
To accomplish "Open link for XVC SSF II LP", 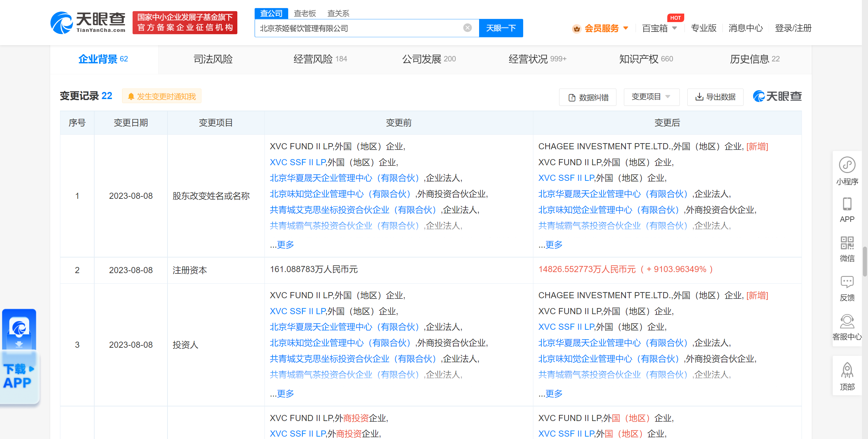I will (297, 162).
